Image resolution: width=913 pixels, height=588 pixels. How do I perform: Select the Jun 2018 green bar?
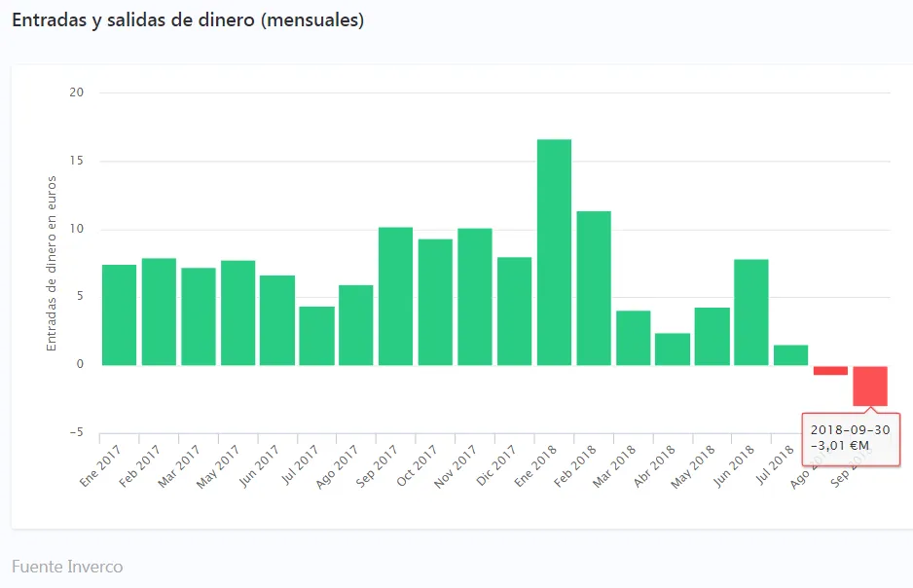click(x=751, y=312)
